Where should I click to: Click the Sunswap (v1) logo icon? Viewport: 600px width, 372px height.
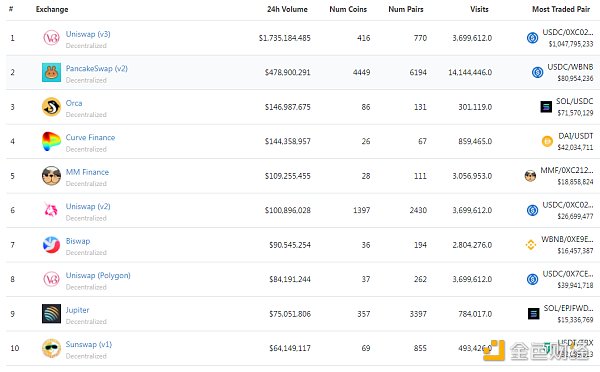(51, 348)
